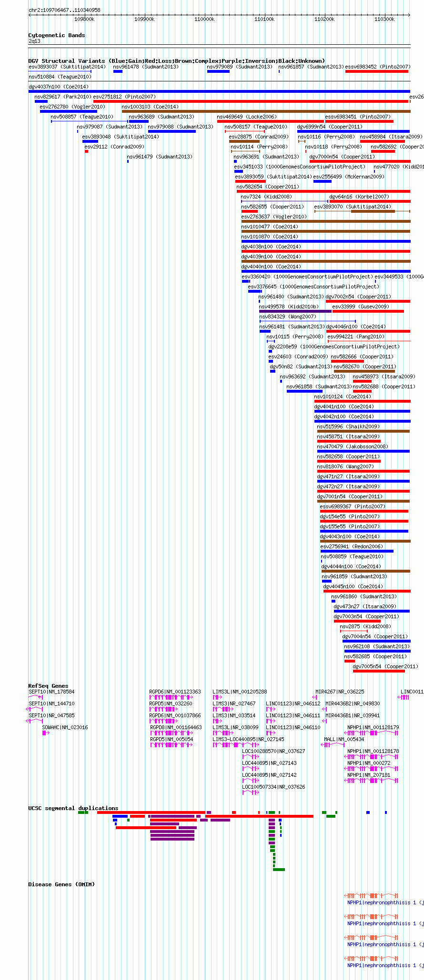Image resolution: width=424 pixels, height=980 pixels.
Task: Open essv6983451 (Pinto2007) variant
Action: (x=358, y=117)
